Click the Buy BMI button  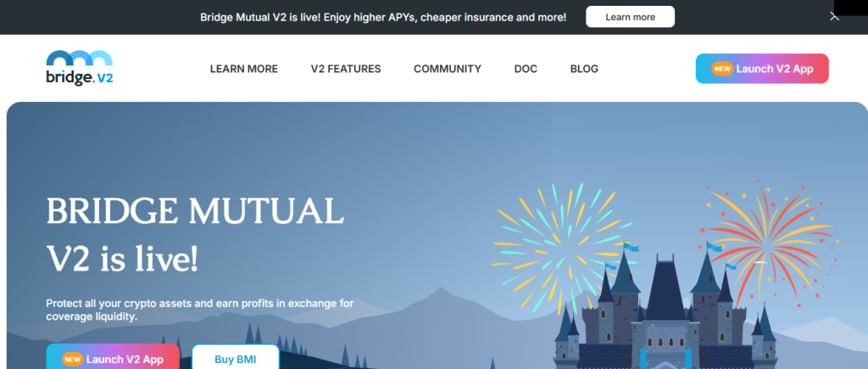pyautogui.click(x=235, y=358)
